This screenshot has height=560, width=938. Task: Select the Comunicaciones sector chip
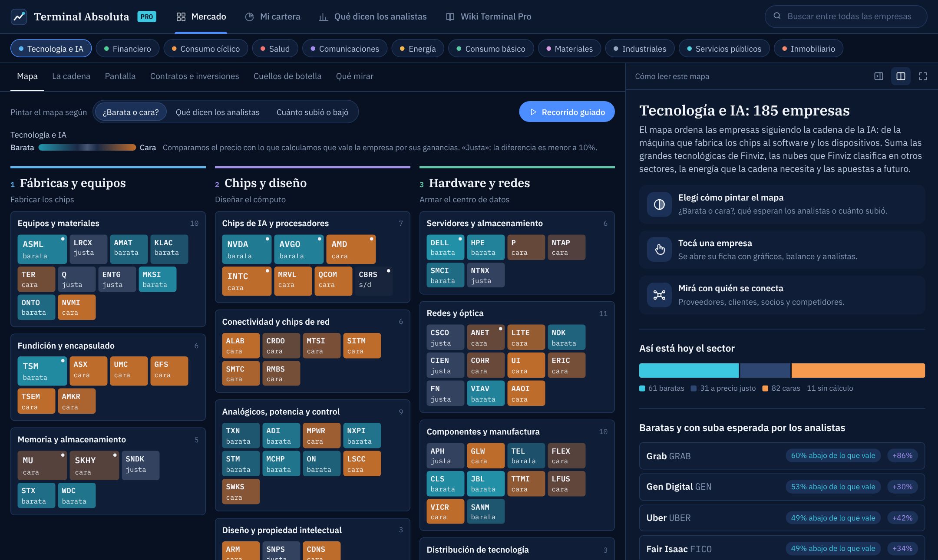(345, 49)
